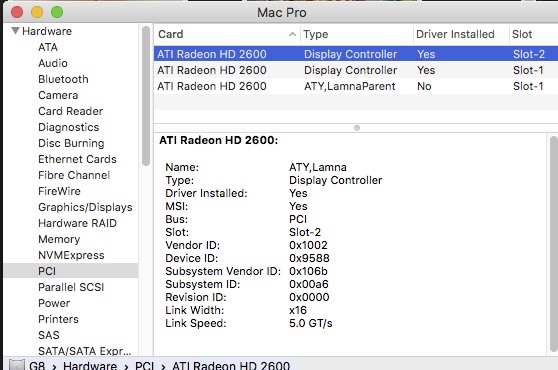Click Subsystem Vendor ID value 0x106b
The height and width of the screenshot is (370, 558).
click(x=308, y=271)
